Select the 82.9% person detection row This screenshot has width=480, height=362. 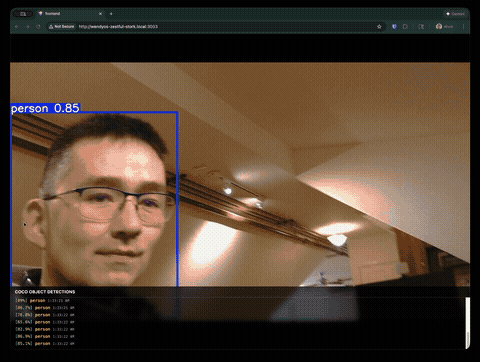(x=44, y=329)
